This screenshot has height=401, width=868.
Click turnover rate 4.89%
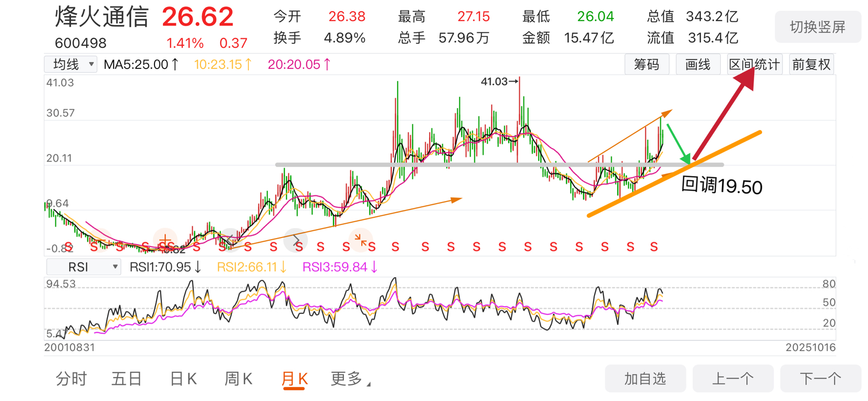click(x=344, y=38)
